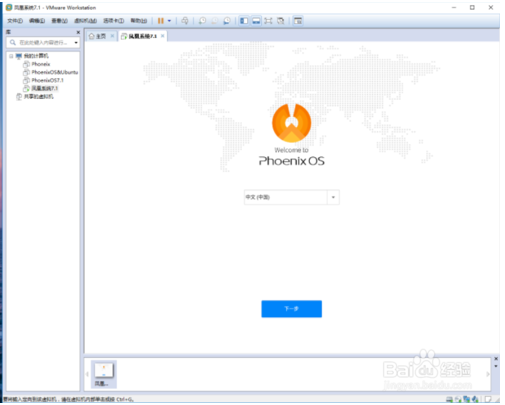Expand the language selection dropdown
The height and width of the screenshot is (405, 505).
point(333,197)
